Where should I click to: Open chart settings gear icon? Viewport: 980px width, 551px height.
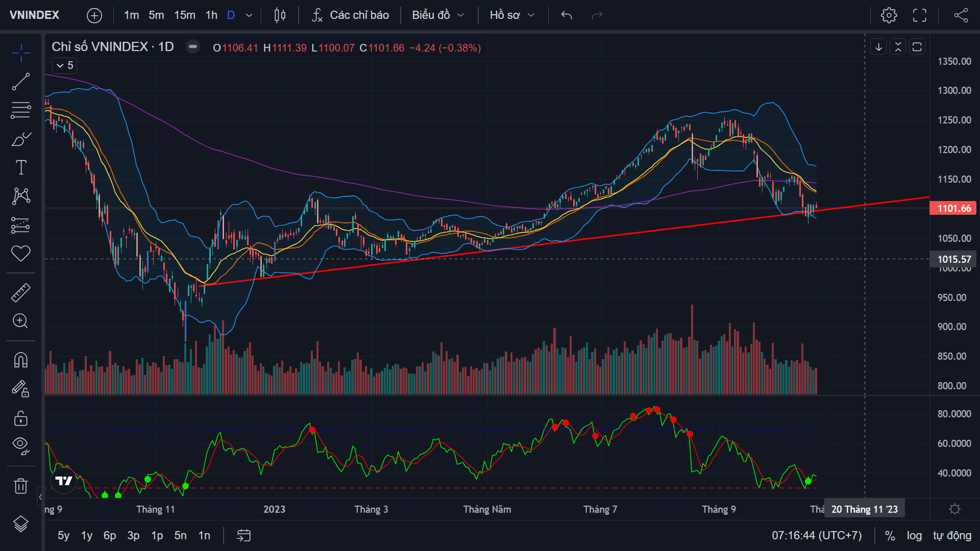pos(889,15)
